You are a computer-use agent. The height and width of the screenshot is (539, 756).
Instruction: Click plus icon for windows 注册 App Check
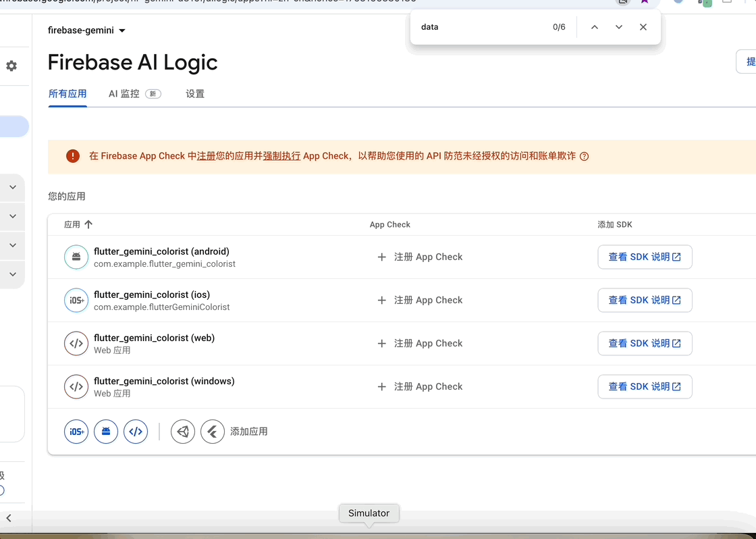382,386
